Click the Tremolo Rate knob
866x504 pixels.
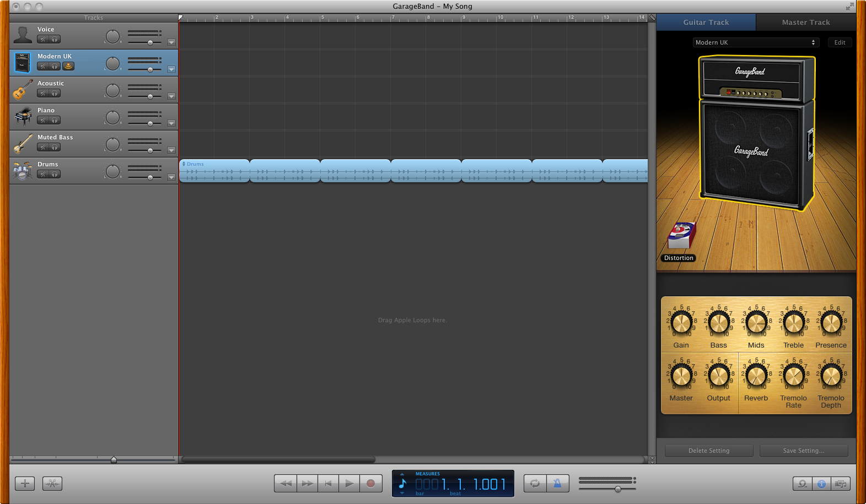coord(794,376)
